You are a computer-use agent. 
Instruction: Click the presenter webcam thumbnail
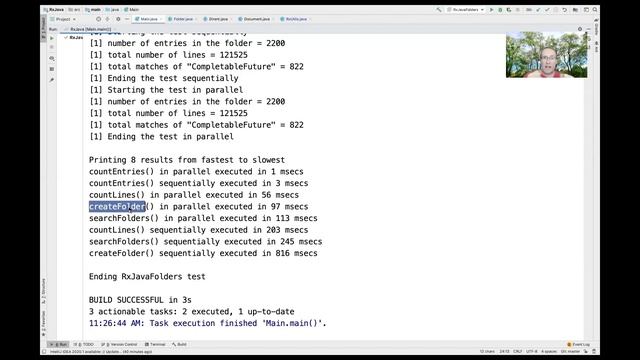pyautogui.click(x=547, y=55)
